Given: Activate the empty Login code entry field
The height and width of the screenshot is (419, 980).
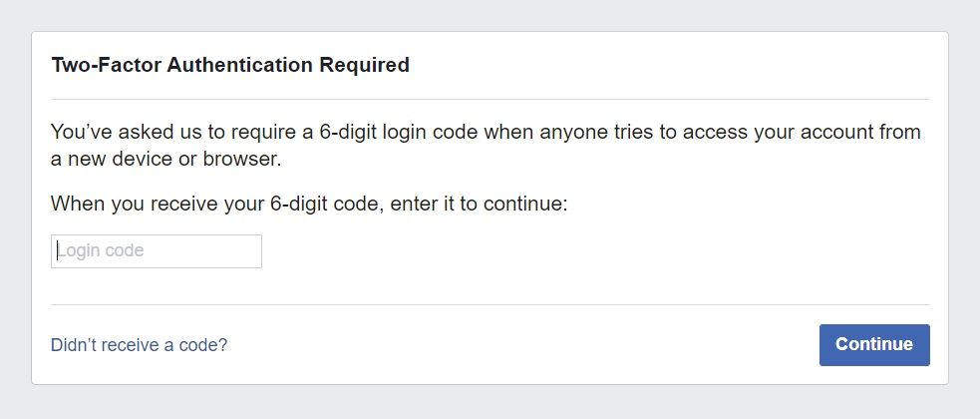Looking at the screenshot, I should pyautogui.click(x=157, y=251).
